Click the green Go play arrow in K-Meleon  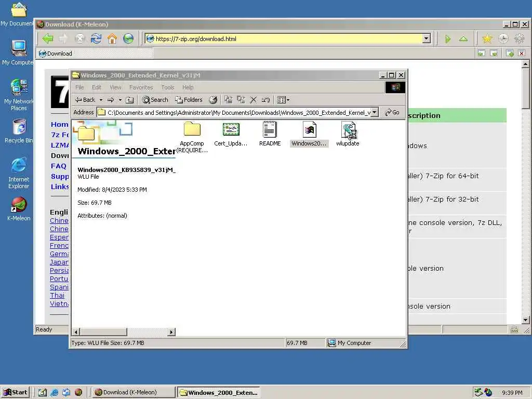click(x=448, y=39)
